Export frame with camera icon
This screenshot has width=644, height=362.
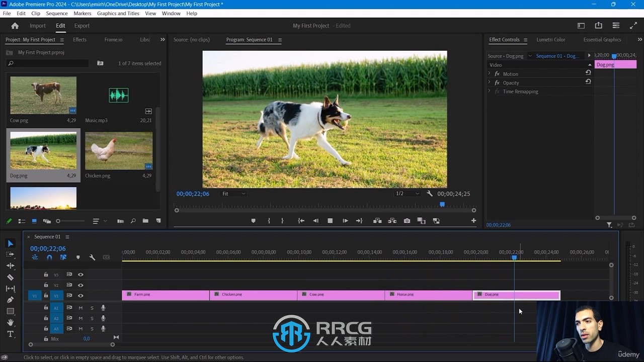pos(407,221)
